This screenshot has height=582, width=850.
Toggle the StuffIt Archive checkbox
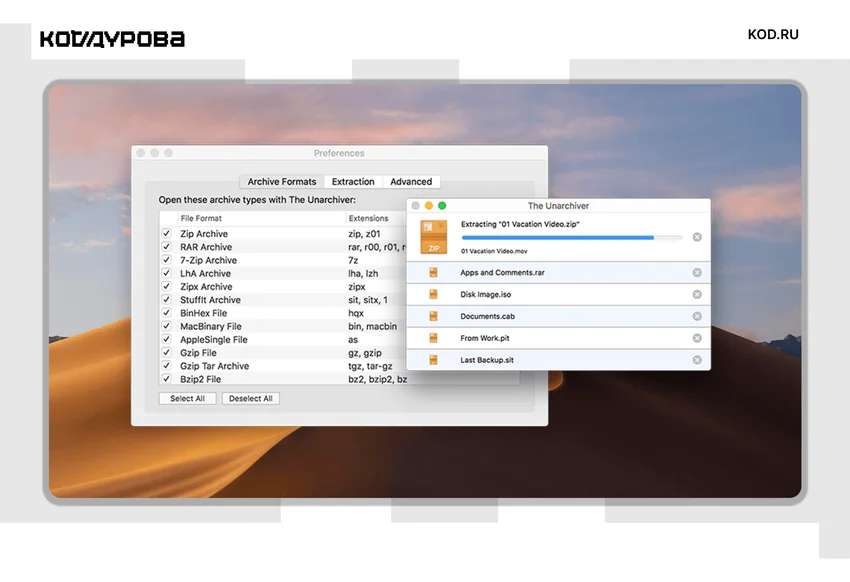(166, 300)
